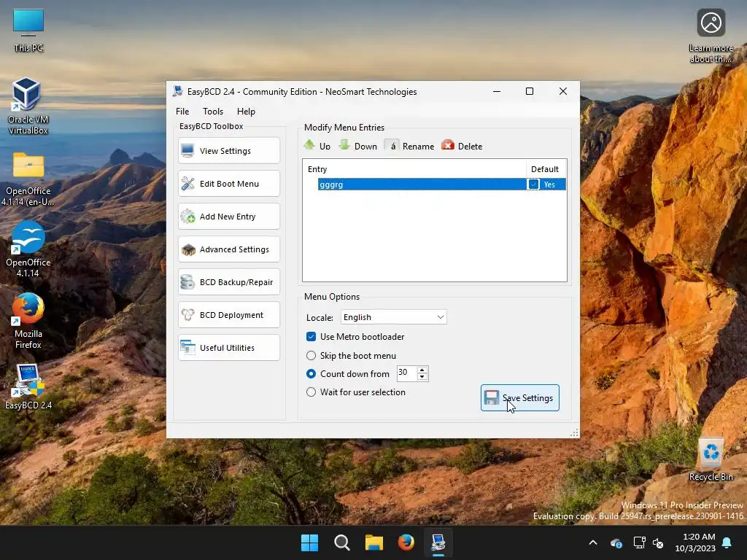Viewport: 747px width, 560px height.
Task: Select Count down from option
Action: [311, 374]
